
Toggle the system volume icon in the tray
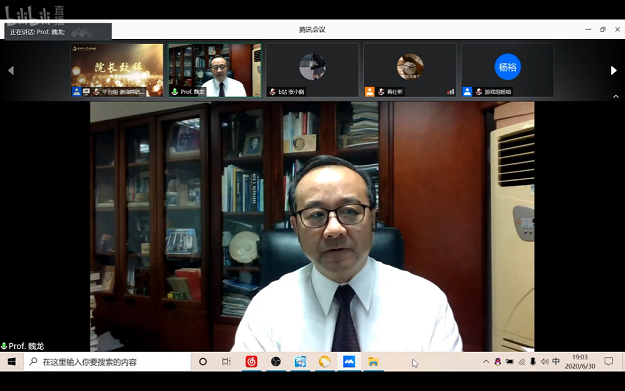coord(544,362)
